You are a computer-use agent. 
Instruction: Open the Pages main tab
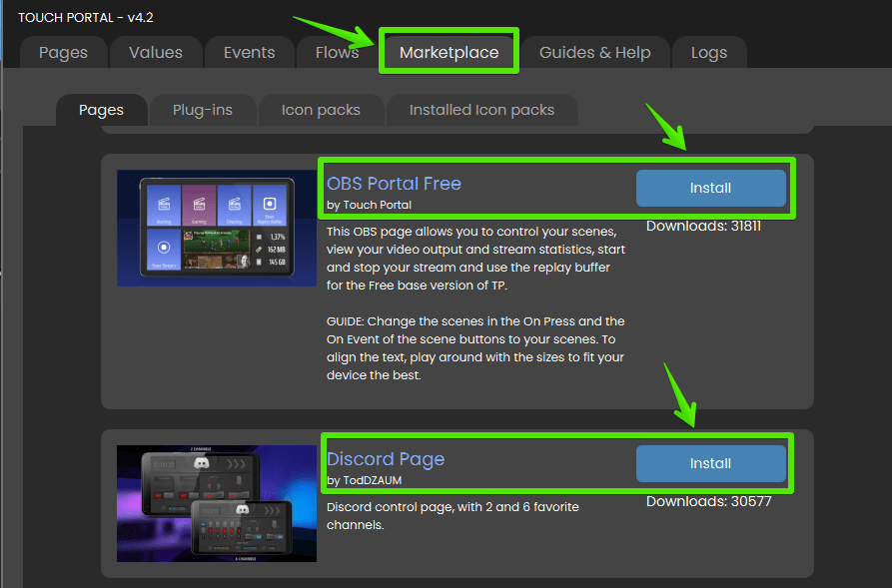(x=63, y=52)
